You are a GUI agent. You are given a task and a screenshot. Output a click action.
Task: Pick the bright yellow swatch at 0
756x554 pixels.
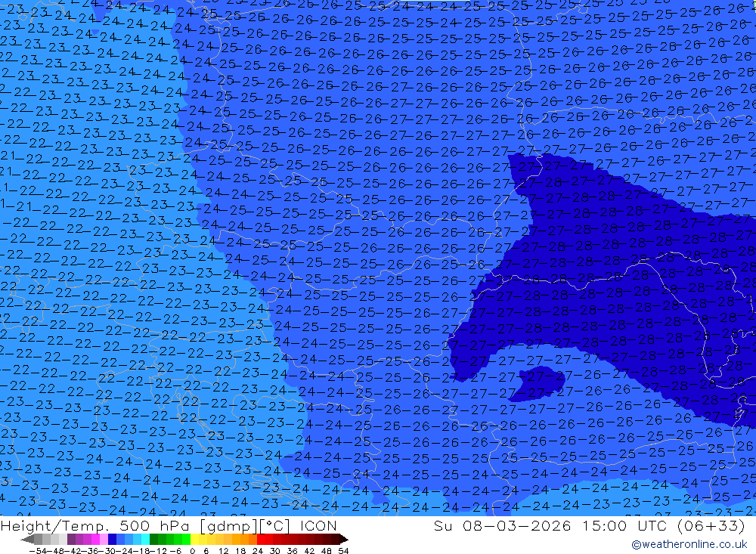point(195,539)
